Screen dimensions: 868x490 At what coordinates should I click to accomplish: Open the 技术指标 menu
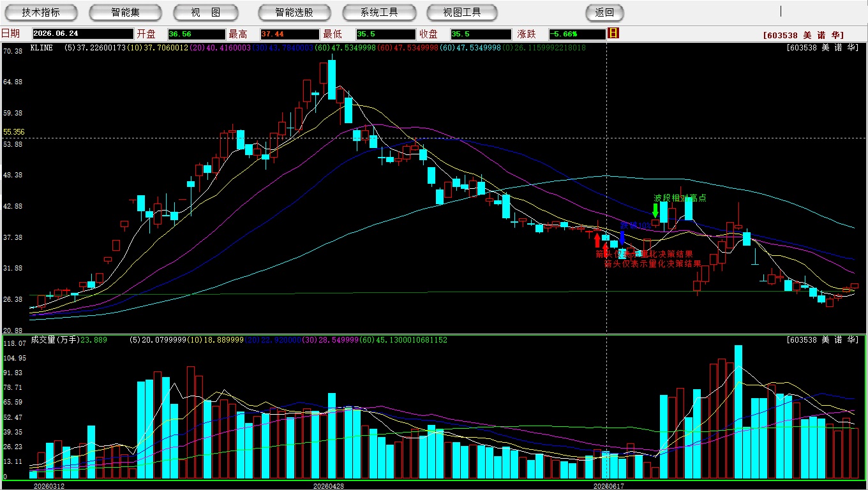point(41,12)
